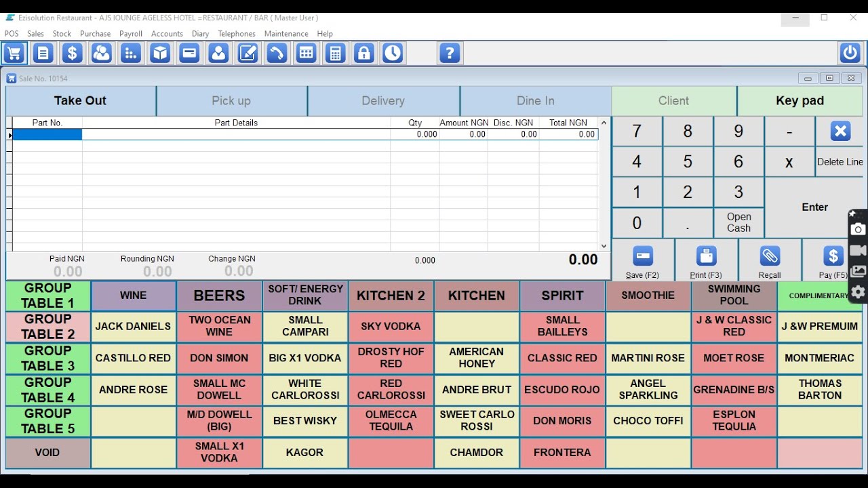Choose the SPIRIT category

562,296
